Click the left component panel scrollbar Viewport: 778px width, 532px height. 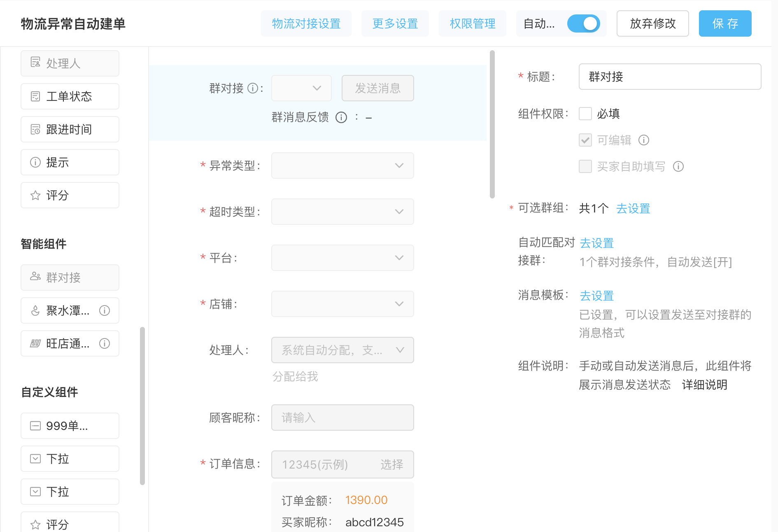[x=142, y=406]
